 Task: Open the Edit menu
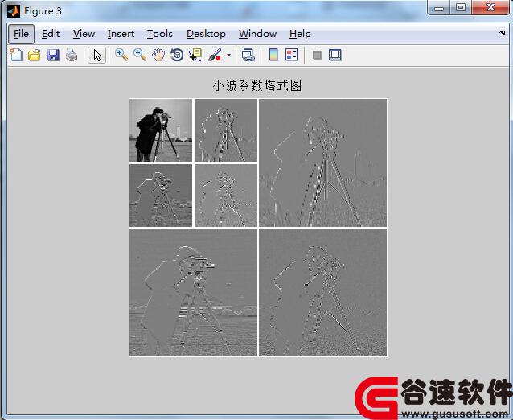click(51, 34)
